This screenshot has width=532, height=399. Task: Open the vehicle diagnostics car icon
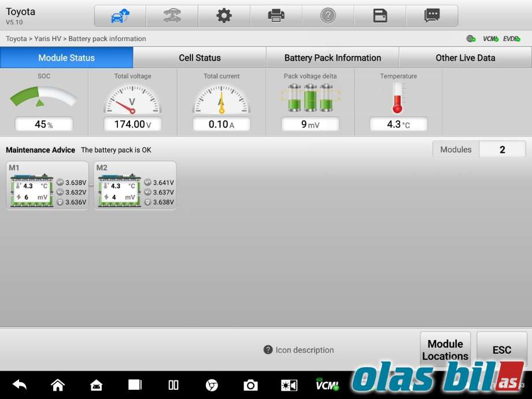pyautogui.click(x=172, y=16)
